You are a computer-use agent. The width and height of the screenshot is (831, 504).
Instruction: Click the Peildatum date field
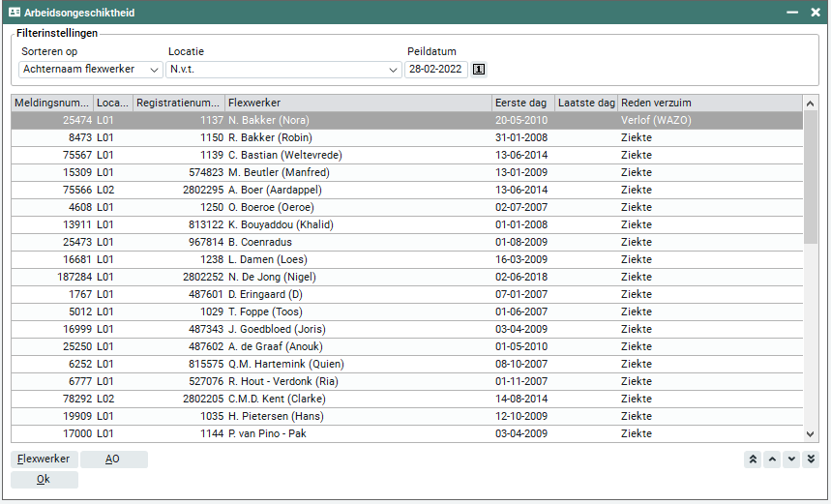tap(435, 70)
